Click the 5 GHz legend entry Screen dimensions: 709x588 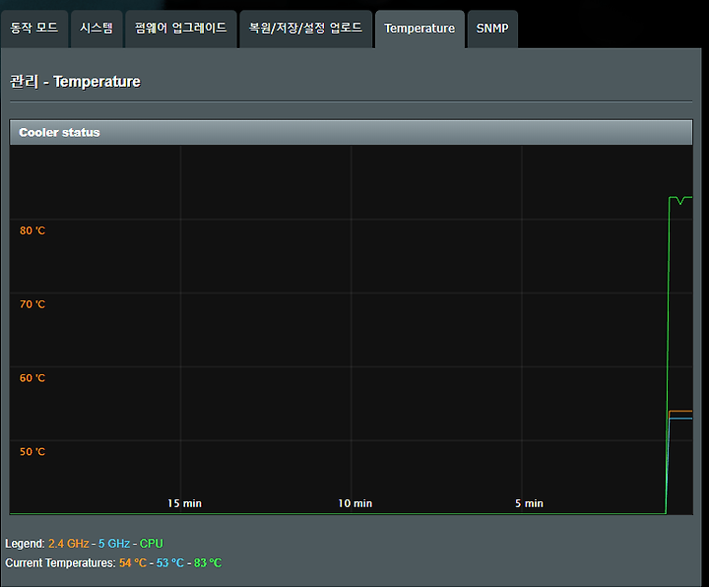[x=114, y=544]
